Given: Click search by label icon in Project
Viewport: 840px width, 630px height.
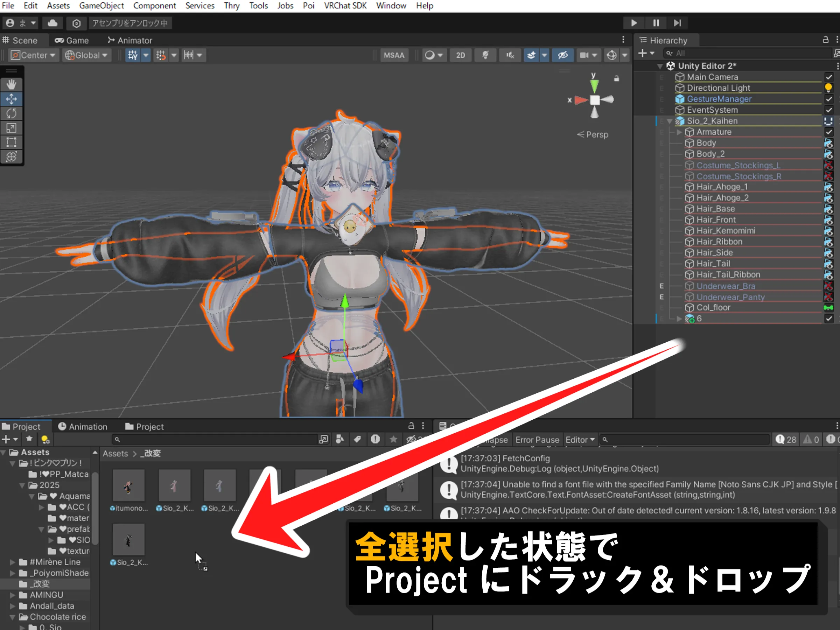Looking at the screenshot, I should pyautogui.click(x=357, y=439).
